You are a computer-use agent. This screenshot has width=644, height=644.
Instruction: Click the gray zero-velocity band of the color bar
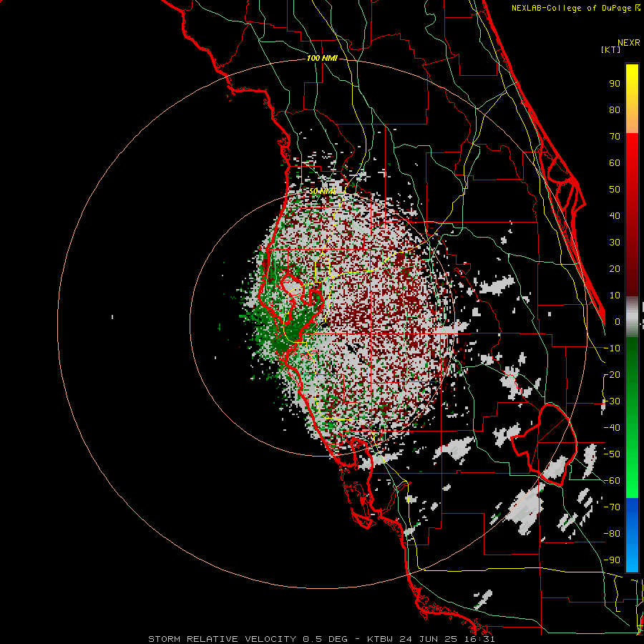(x=632, y=317)
